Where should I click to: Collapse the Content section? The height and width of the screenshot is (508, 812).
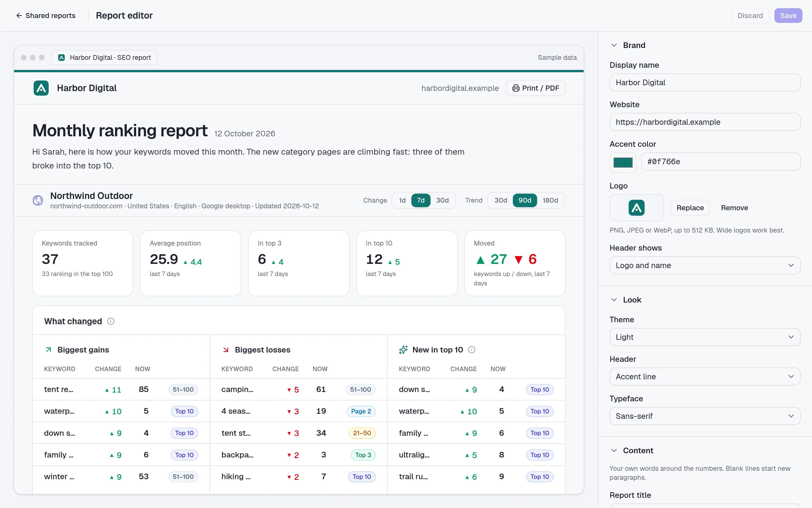click(614, 450)
